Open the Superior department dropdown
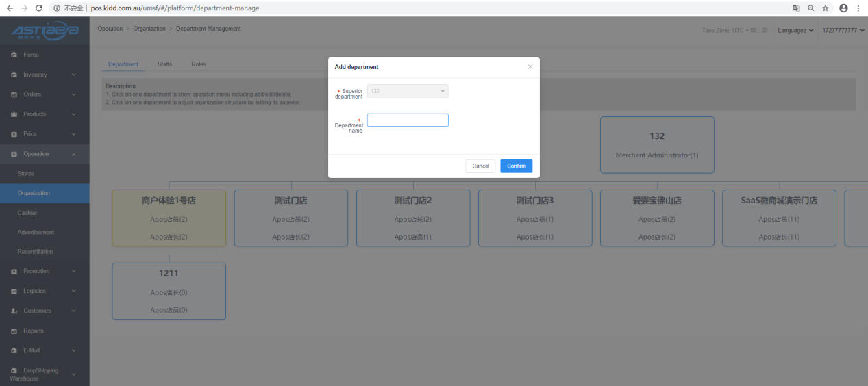 [x=408, y=91]
